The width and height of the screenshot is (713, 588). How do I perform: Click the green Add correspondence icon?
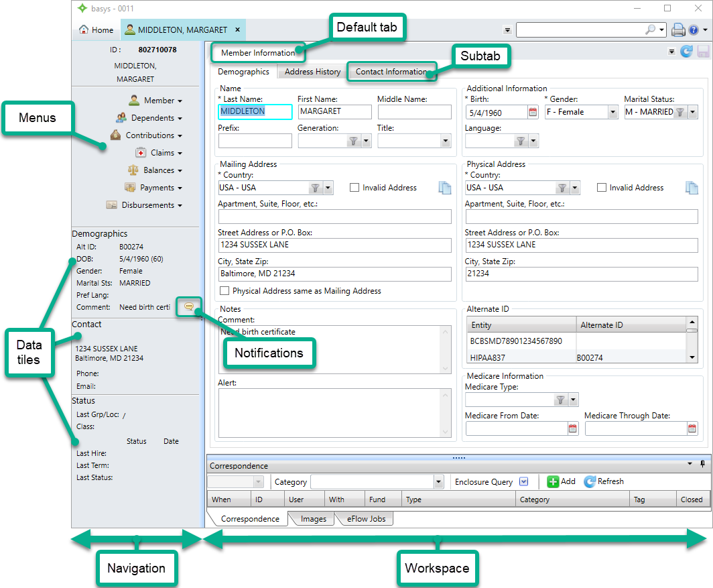tap(553, 481)
